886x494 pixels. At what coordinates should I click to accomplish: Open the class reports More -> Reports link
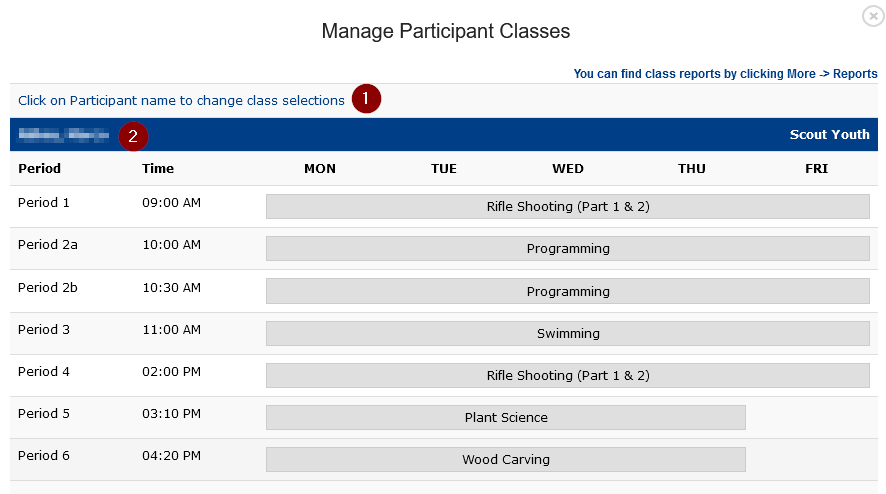click(x=725, y=73)
